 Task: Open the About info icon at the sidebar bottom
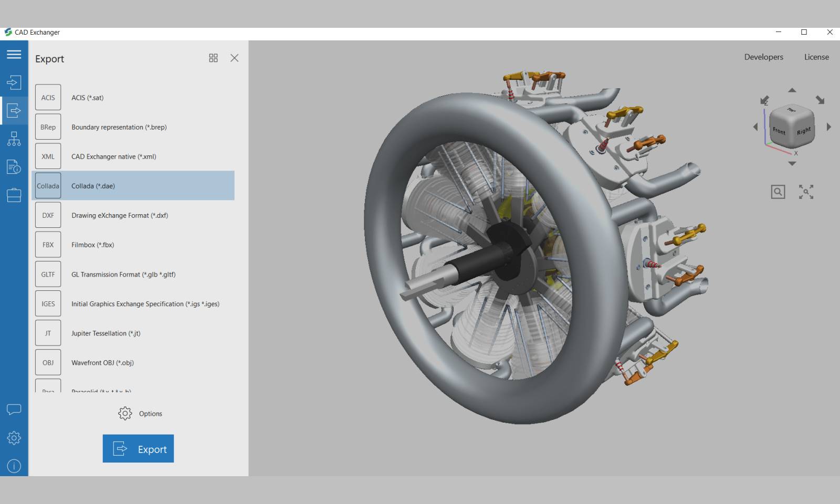14,466
